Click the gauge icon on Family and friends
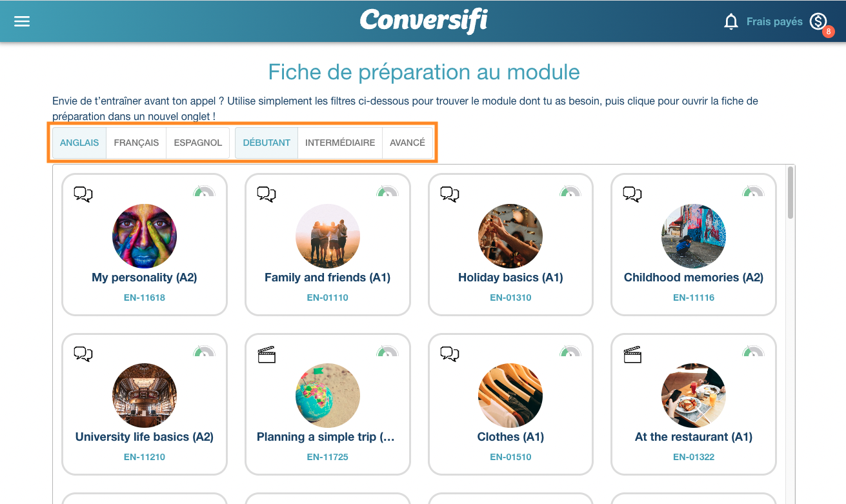 click(387, 192)
